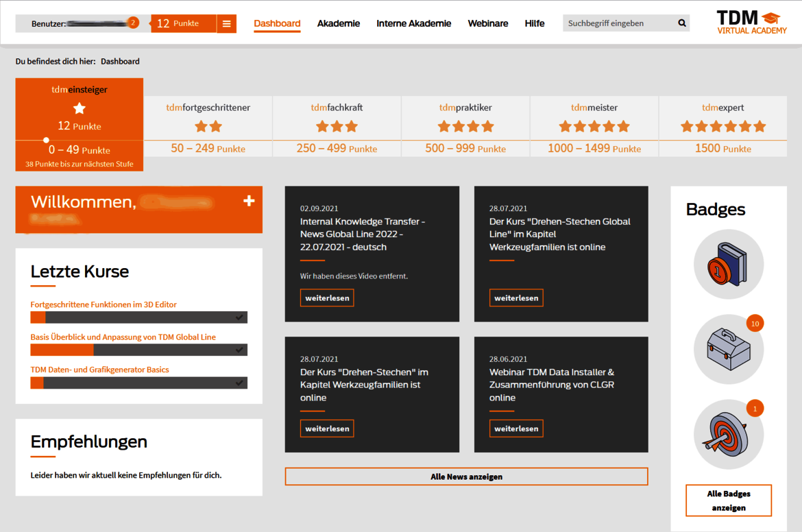Open the Interne Akademie menu item
The height and width of the screenshot is (532, 802).
[x=413, y=23]
